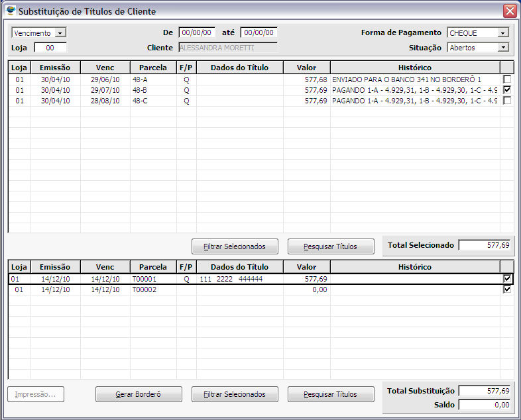Select the Histórico column header in upper table
This screenshot has height=420, width=521.
pos(415,68)
